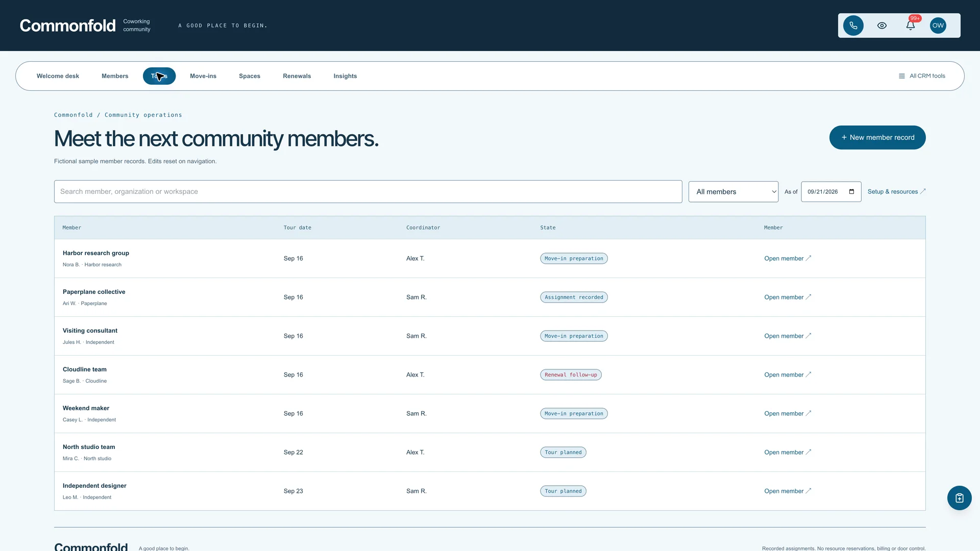980x551 pixels.
Task: Click the calendar icon in the date field
Action: 851,192
